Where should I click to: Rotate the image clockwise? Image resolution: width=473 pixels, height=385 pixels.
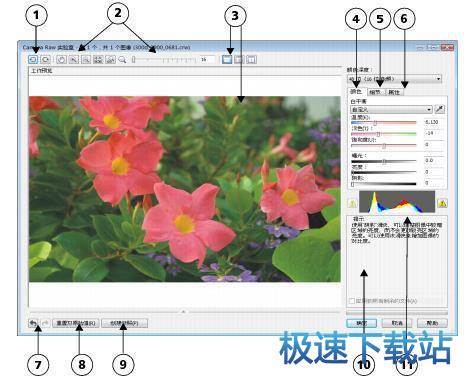[45, 59]
